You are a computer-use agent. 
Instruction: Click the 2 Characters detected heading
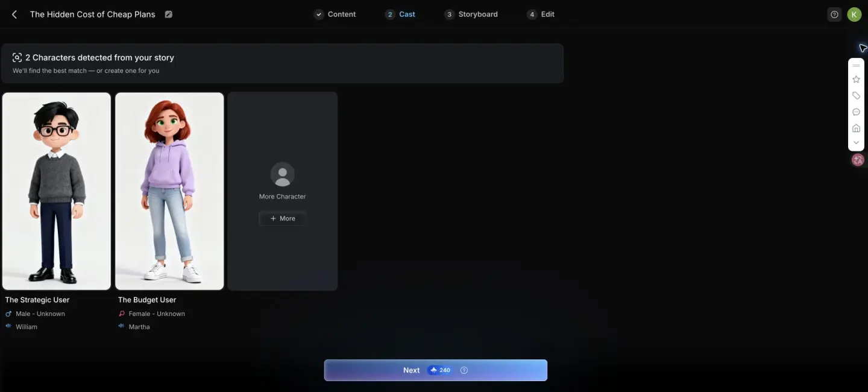tap(99, 58)
